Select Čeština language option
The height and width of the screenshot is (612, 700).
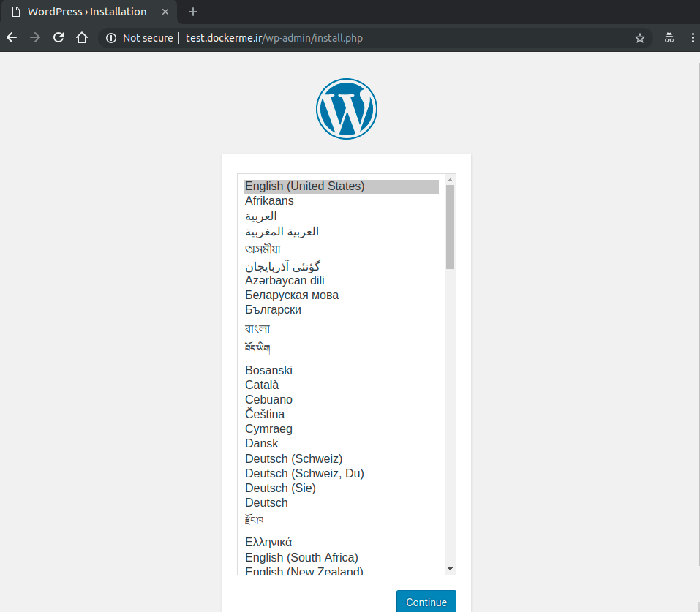341,415
